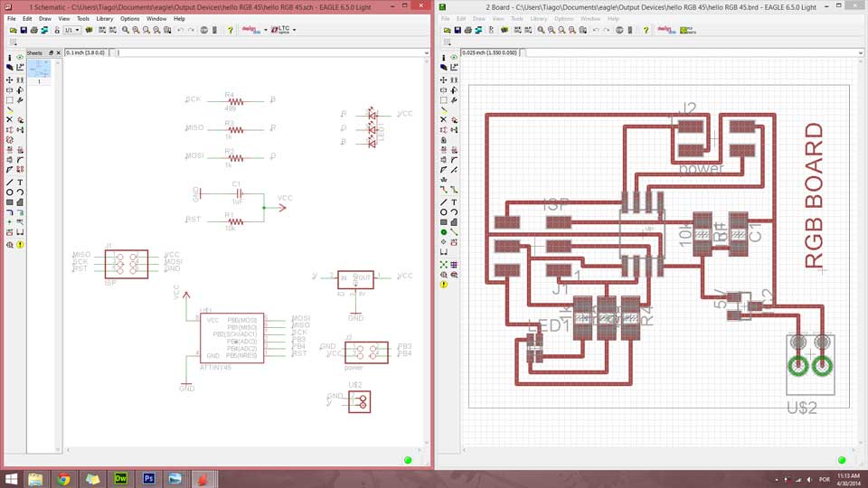
Task: Select the Delete tool in Schematic sidebar
Action: 9,119
